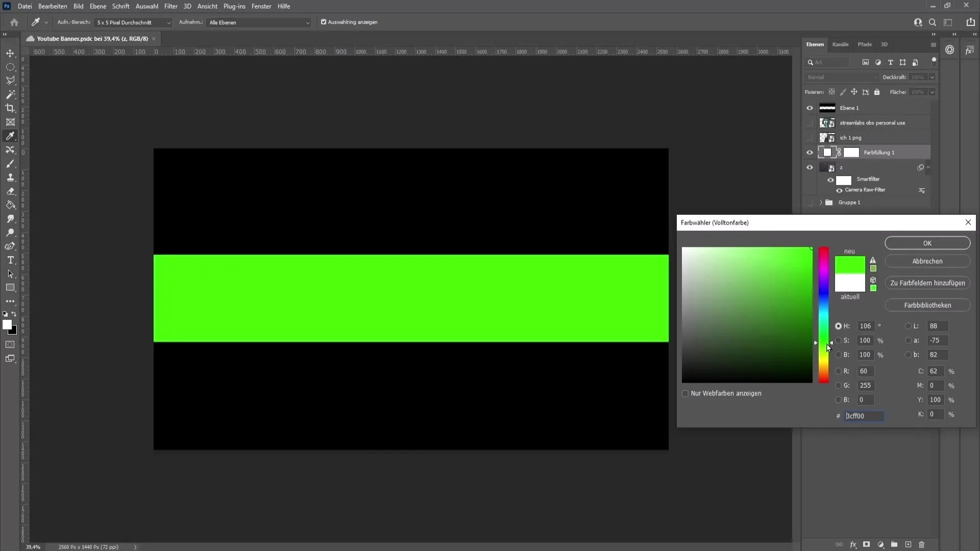Collapse smart filters on layer z

click(x=928, y=167)
